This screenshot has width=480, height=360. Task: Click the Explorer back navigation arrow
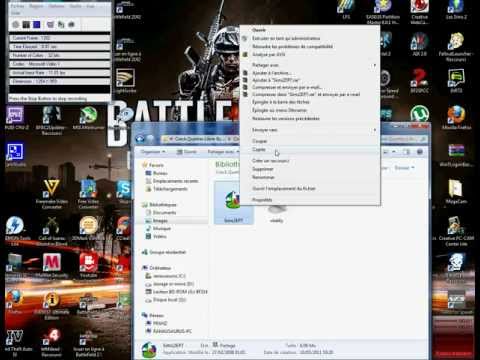click(140, 139)
